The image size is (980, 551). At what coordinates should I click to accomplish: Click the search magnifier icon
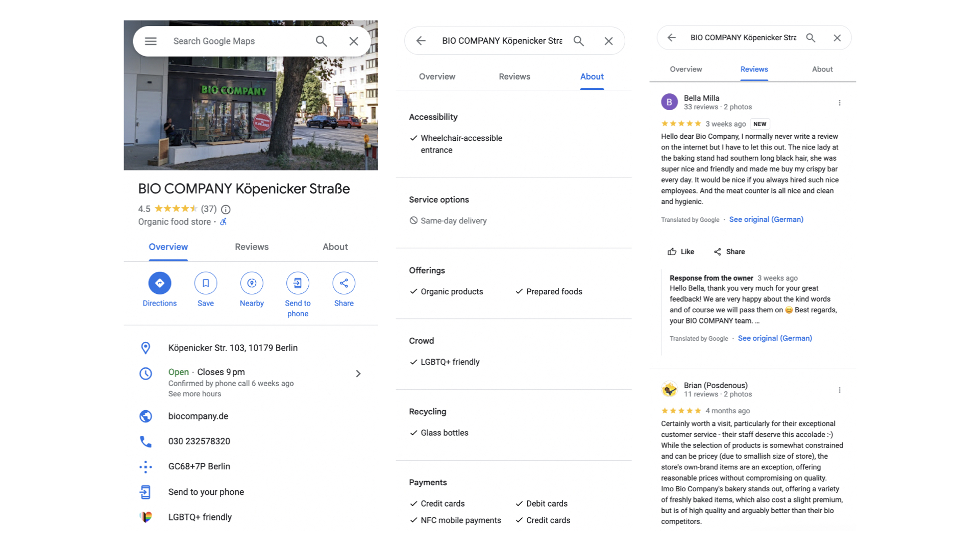321,41
